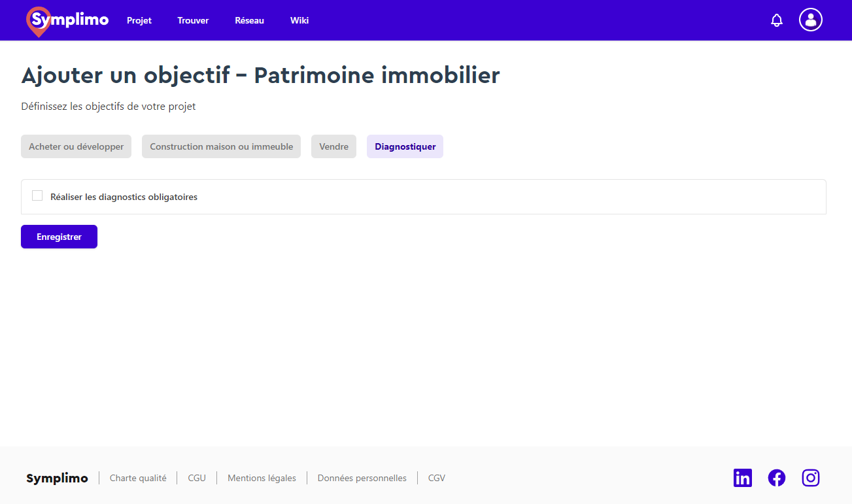Select 'Construction maison ou immeuble' tab
This screenshot has height=504, width=852.
click(221, 146)
